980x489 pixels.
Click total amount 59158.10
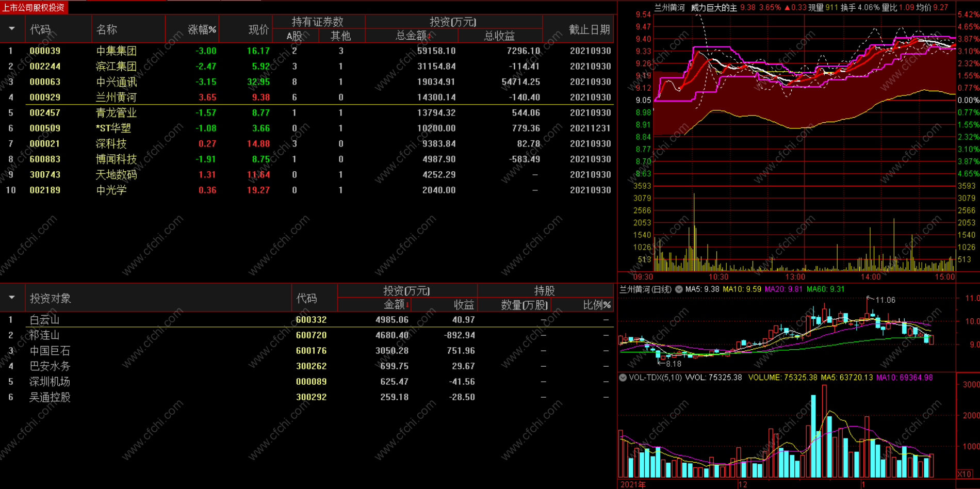pos(436,51)
